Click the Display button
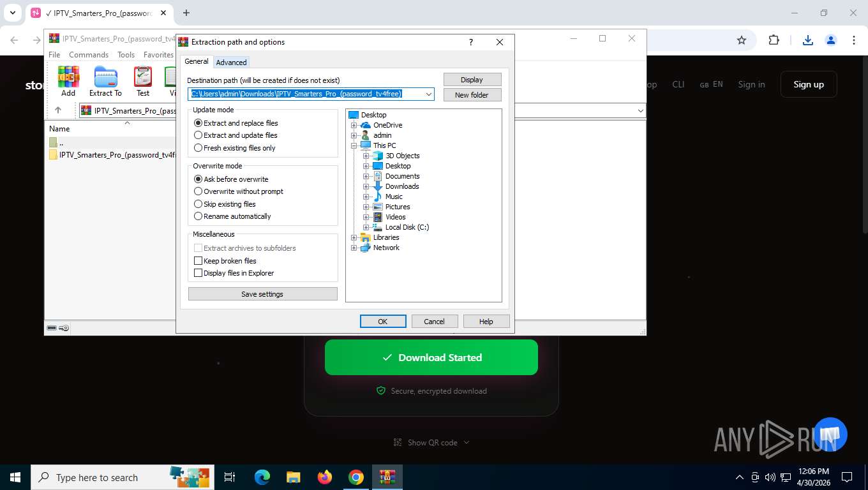Viewport: 868px width, 490px height. pyautogui.click(x=472, y=80)
